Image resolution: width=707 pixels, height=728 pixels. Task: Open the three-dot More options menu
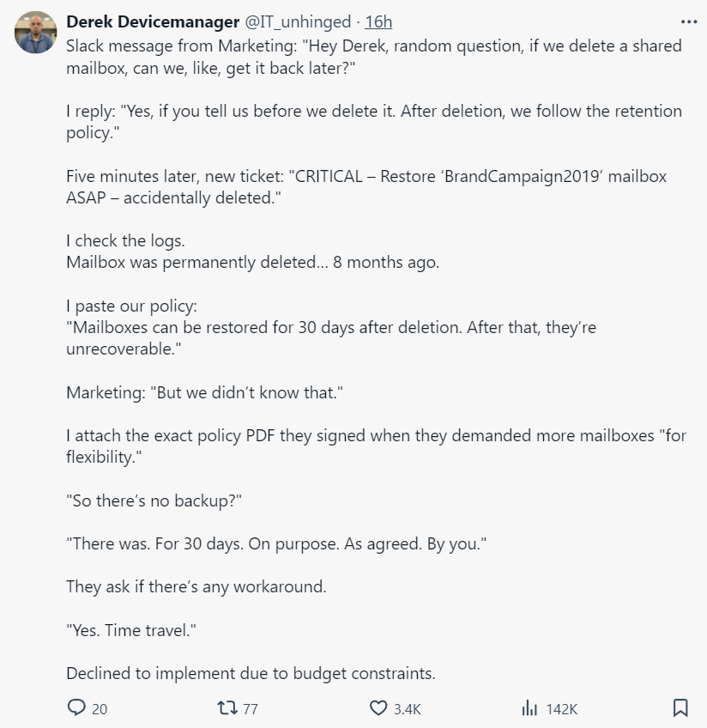(x=688, y=21)
